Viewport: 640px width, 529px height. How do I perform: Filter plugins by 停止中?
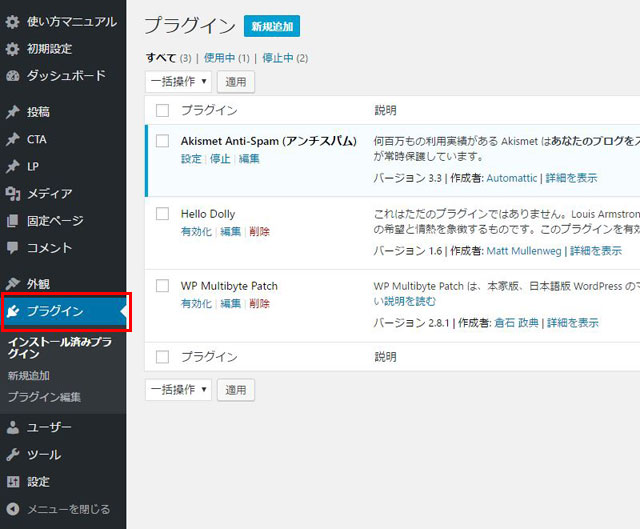point(278,58)
